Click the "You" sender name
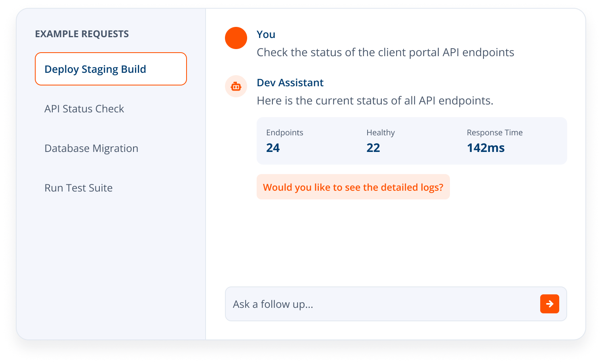This screenshot has width=602, height=364. (x=266, y=34)
